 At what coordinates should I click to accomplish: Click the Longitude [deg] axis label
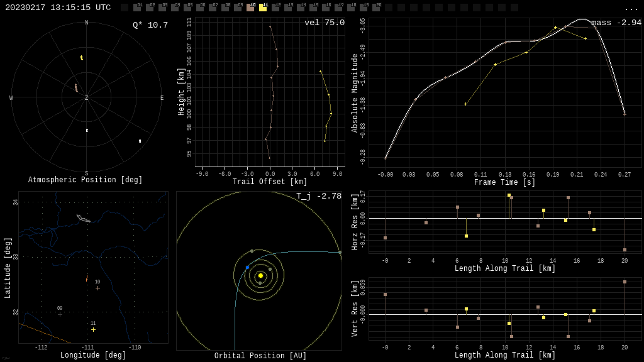click(x=93, y=355)
